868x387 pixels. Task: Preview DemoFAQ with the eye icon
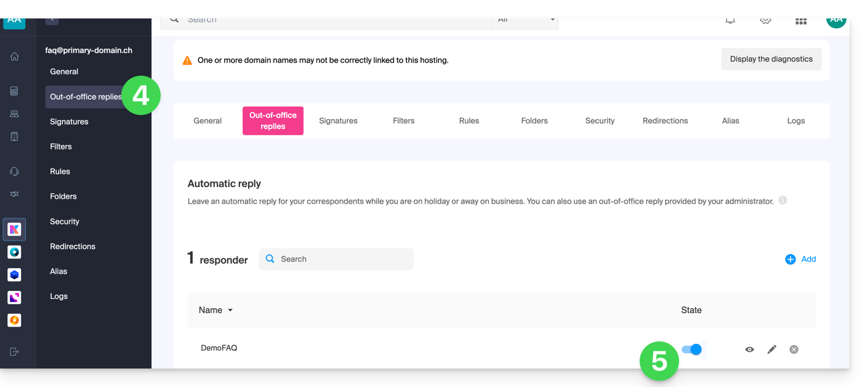click(x=749, y=349)
